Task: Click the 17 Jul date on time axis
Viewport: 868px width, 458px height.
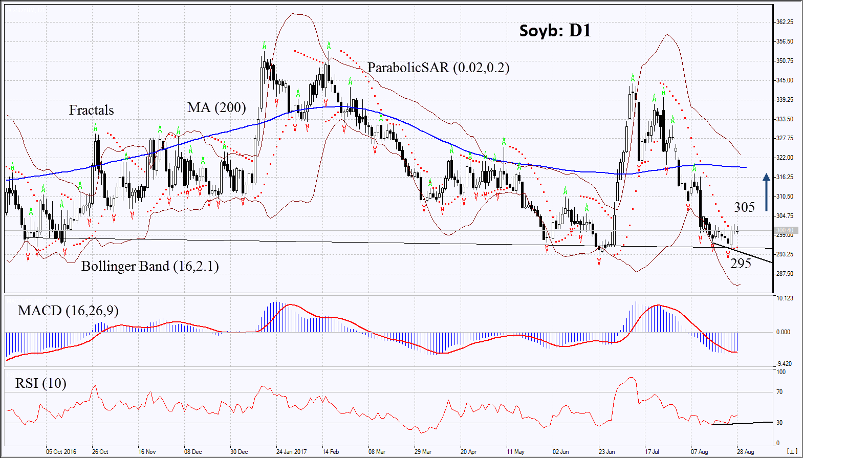Action: pyautogui.click(x=652, y=452)
